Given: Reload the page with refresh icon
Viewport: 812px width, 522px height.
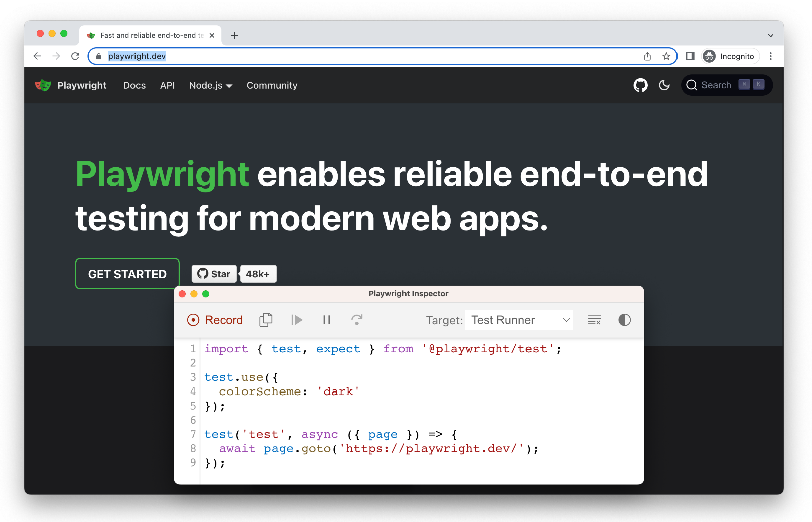Looking at the screenshot, I should pyautogui.click(x=75, y=56).
